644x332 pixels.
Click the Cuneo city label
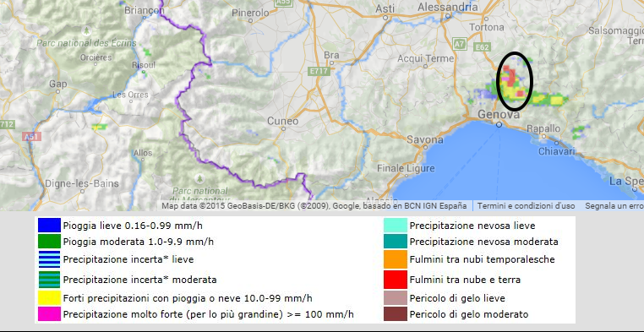click(x=282, y=121)
